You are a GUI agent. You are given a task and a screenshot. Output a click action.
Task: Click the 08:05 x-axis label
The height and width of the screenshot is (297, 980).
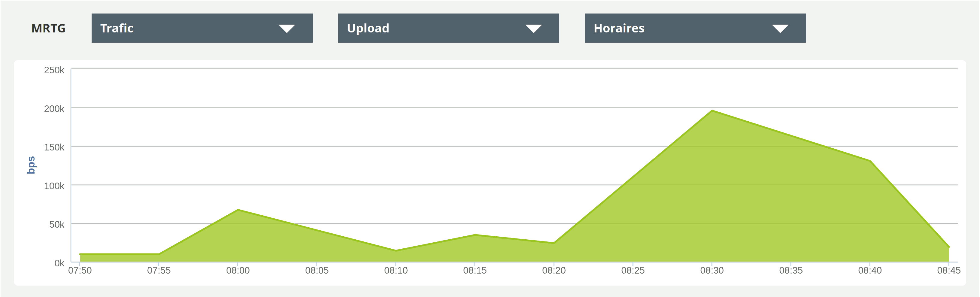317,270
